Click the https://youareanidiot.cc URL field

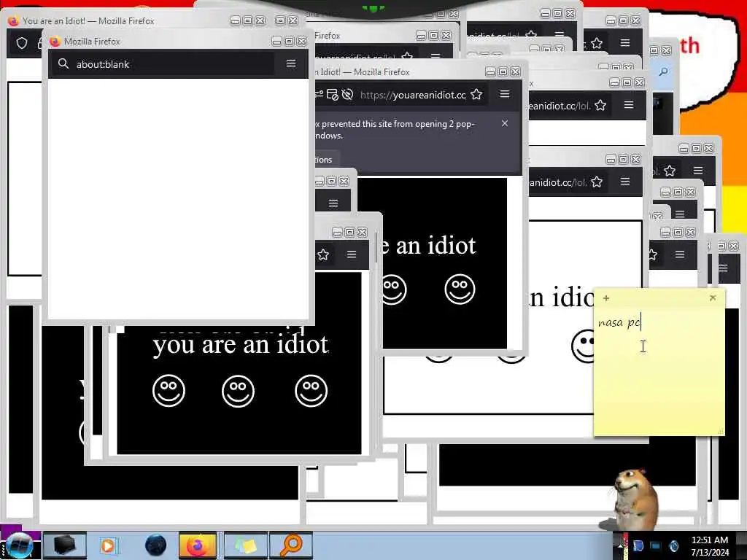(x=413, y=95)
